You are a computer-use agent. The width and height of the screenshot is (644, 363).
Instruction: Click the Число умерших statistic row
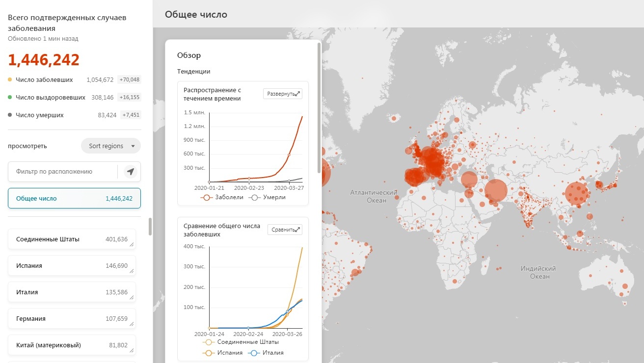click(74, 115)
